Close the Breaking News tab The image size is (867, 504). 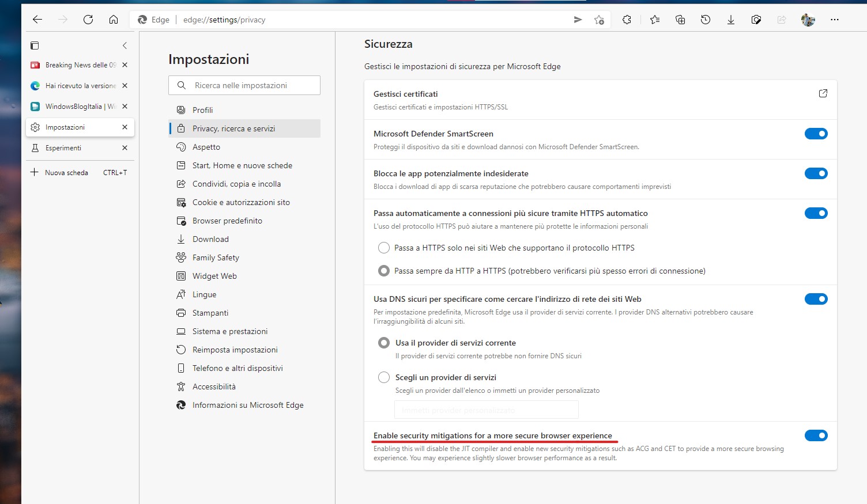[x=125, y=65]
